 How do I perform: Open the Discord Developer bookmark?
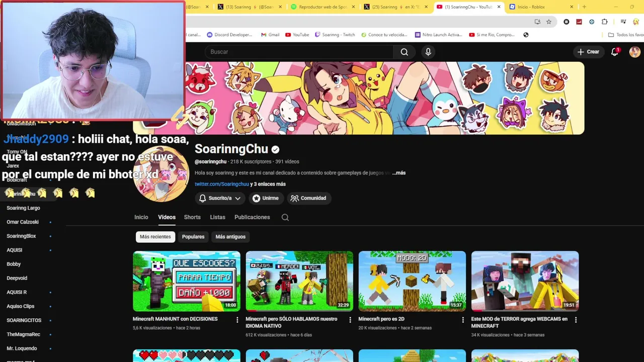click(x=229, y=35)
